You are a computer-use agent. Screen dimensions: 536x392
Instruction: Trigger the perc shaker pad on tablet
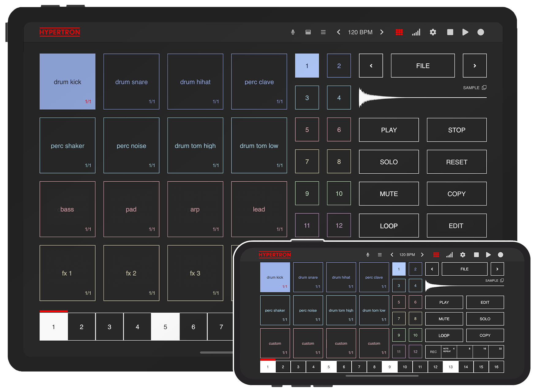67,145
